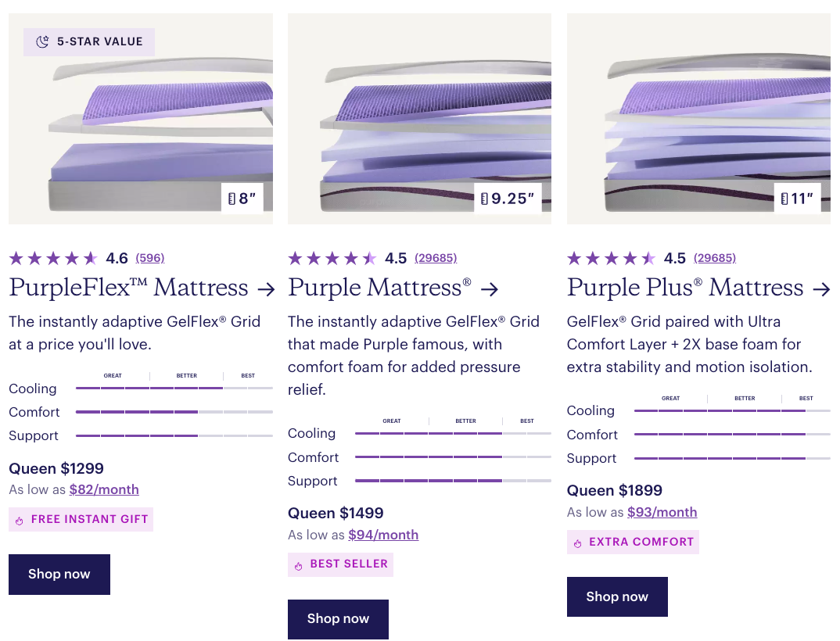Click the flame icon beside Free Instant Gift
The width and height of the screenshot is (840, 641).
click(x=20, y=521)
